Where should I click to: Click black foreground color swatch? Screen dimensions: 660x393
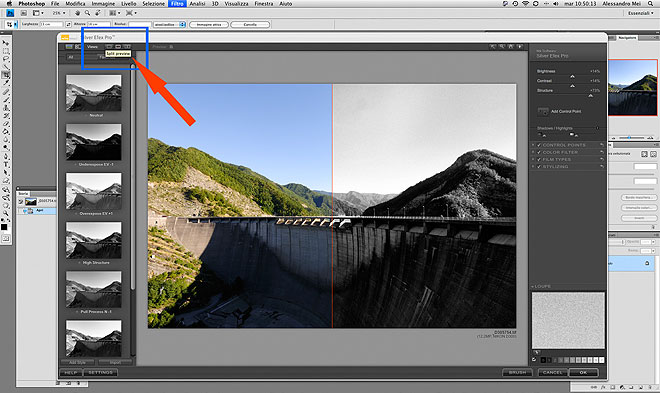coord(4,227)
